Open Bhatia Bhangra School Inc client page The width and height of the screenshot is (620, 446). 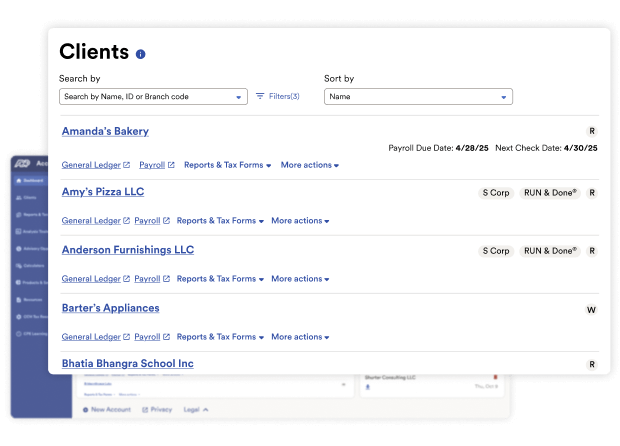point(128,363)
